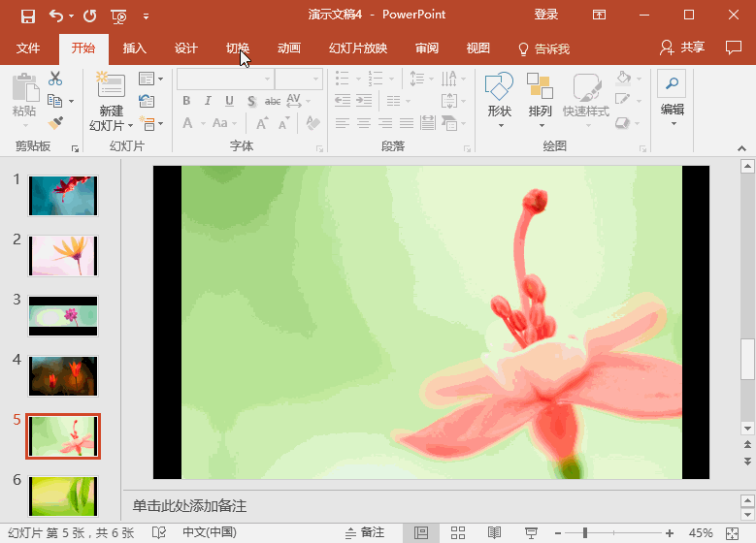Select the Format Painter brush
This screenshot has width=756, height=543.
tap(55, 123)
